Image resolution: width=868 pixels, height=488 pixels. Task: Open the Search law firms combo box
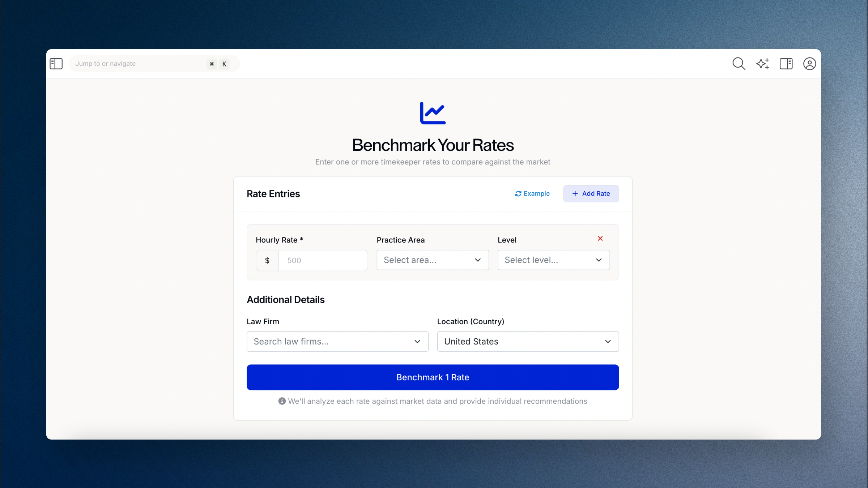337,342
